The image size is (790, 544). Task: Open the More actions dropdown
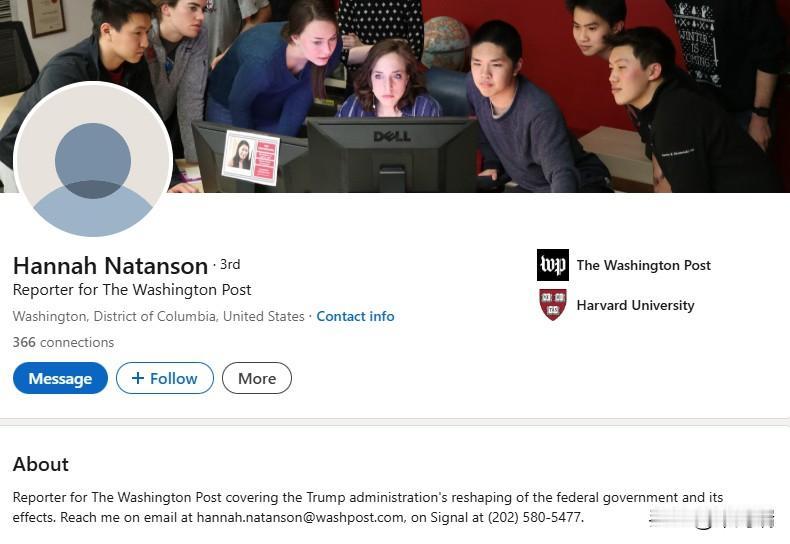point(257,378)
